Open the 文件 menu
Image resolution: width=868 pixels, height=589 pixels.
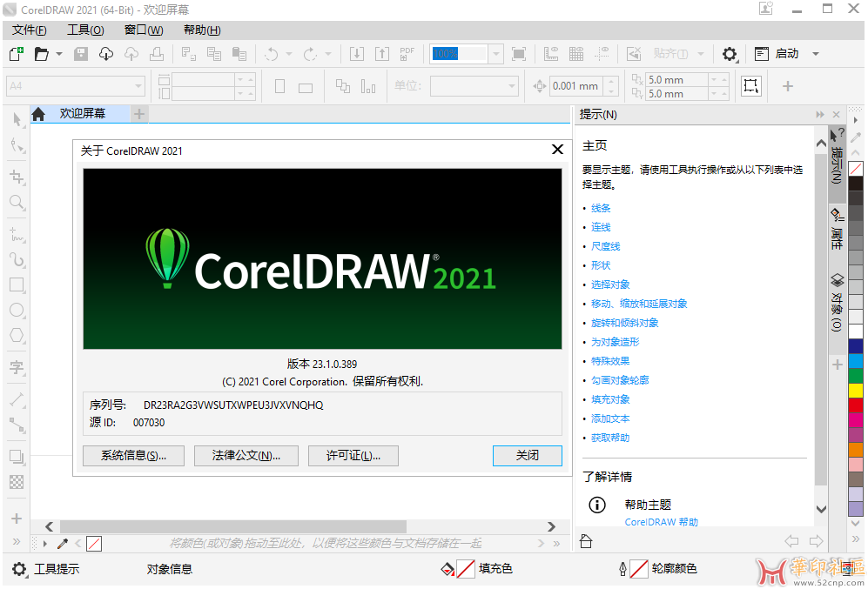tap(30, 30)
